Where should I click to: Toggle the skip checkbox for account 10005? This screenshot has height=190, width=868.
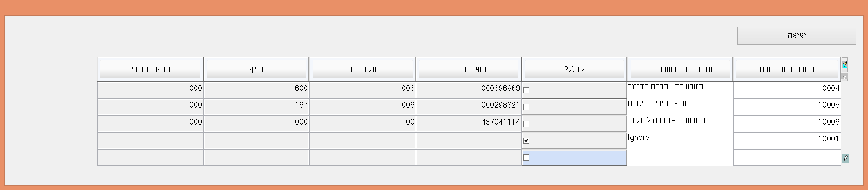pyautogui.click(x=526, y=107)
